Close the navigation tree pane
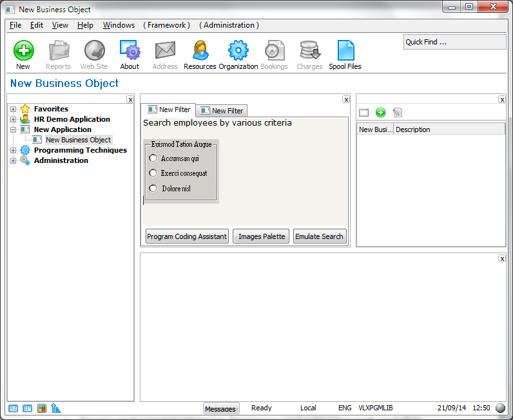This screenshot has height=420, width=513. (130, 100)
